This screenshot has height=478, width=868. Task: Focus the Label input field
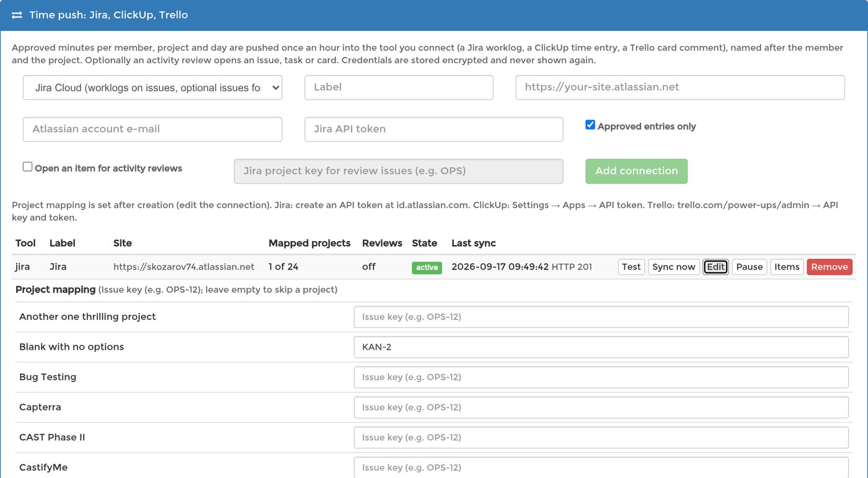click(x=399, y=87)
